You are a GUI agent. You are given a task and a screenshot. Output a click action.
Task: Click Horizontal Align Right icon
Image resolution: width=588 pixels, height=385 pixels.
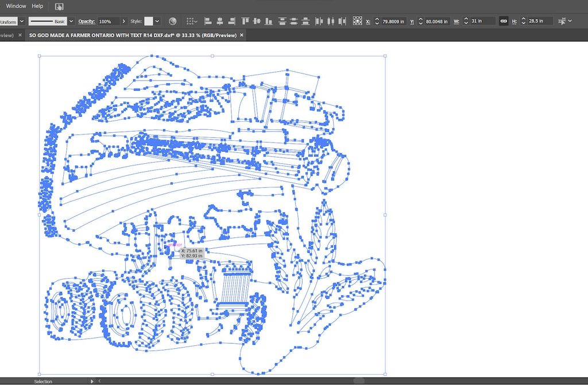pos(232,21)
